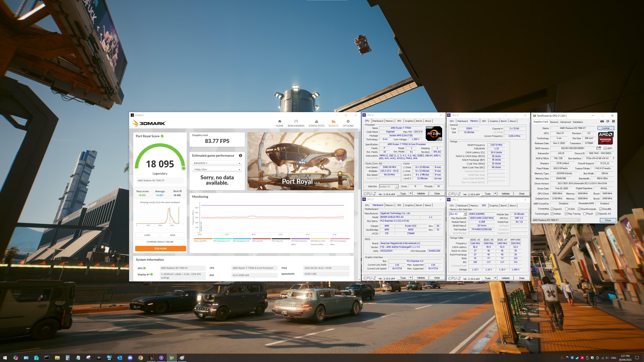This screenshot has width=644, height=362.
Task: Open the Windows Start menu
Action: tap(5, 358)
